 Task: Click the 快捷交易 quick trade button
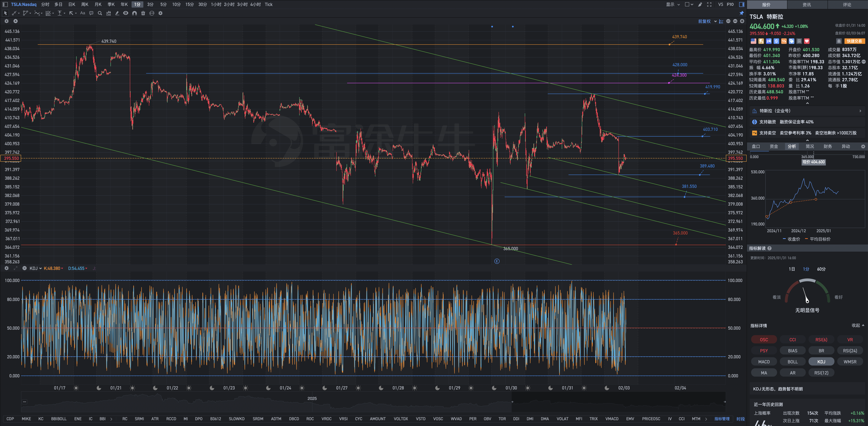pyautogui.click(x=855, y=41)
